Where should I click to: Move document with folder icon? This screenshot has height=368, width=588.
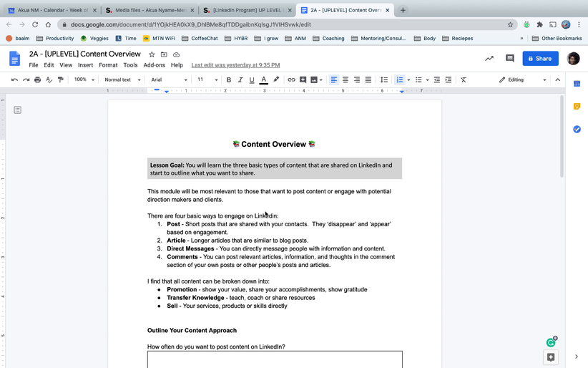(x=164, y=54)
